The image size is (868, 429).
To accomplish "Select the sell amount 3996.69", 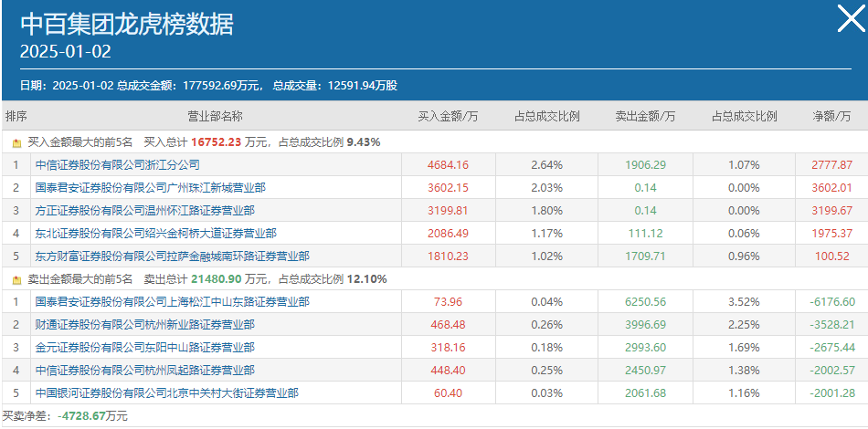I will point(645,325).
